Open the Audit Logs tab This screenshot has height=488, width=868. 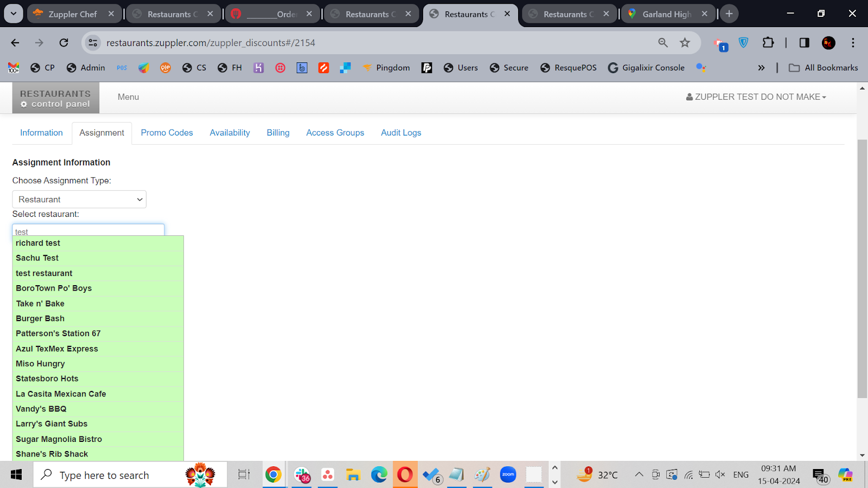[x=401, y=133]
